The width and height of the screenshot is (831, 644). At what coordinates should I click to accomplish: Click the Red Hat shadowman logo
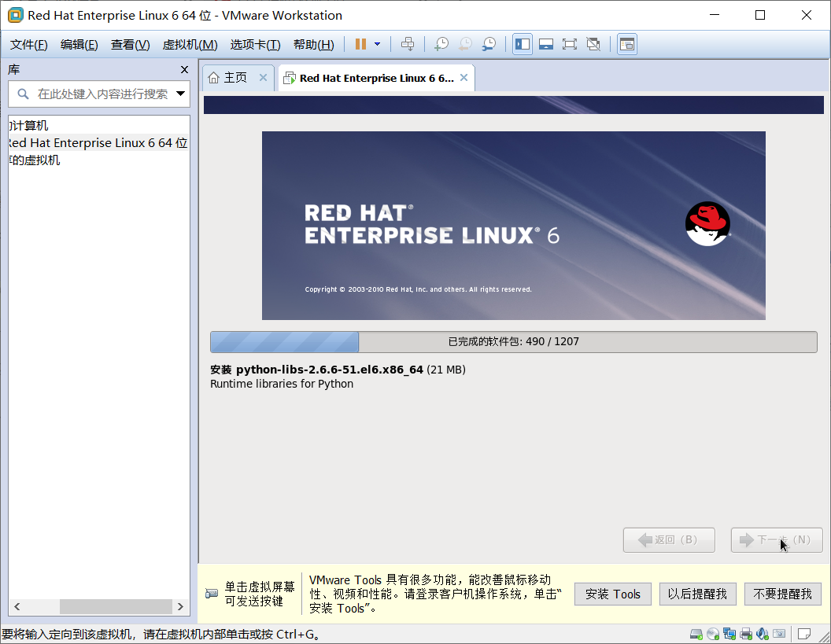707,223
